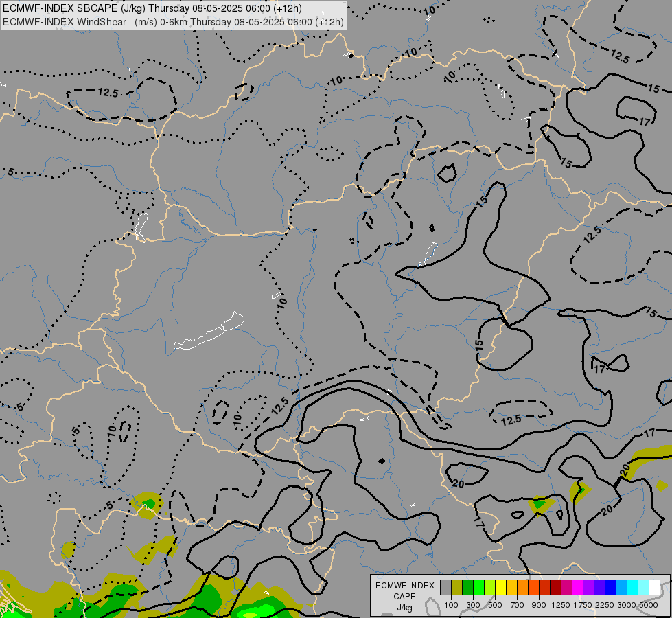
Task: Pick the orange-red legend swatch
Action: [x=533, y=587]
